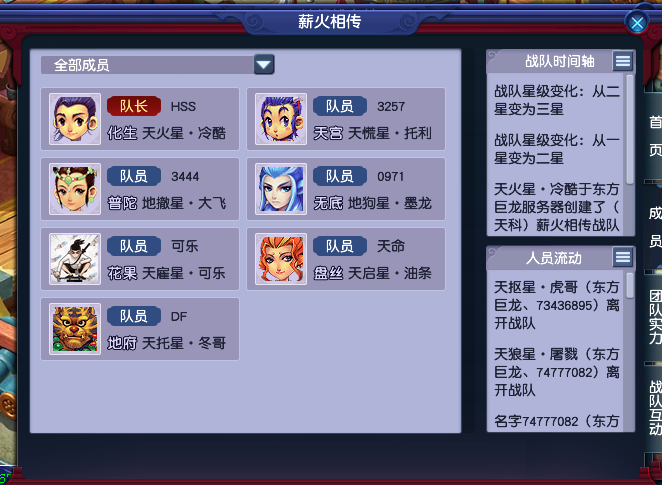Click the blue-haired avatar of member 0971
The height and width of the screenshot is (485, 662).
[x=281, y=189]
